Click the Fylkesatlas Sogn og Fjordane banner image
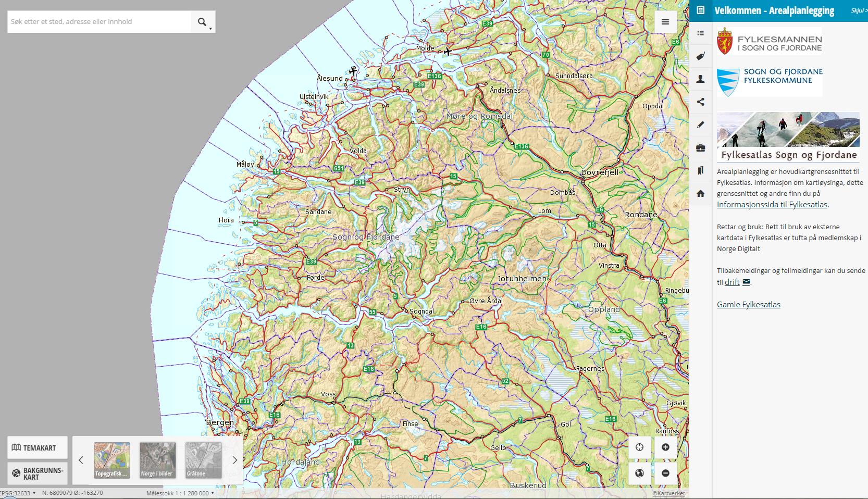Viewport: 868px width, 499px height. [788, 137]
